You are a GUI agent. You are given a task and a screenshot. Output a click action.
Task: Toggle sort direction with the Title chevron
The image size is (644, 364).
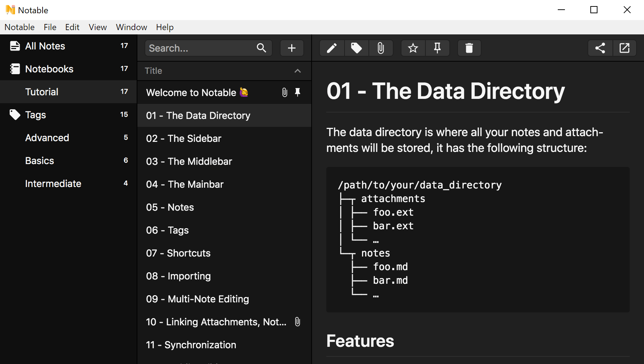pyautogui.click(x=298, y=71)
